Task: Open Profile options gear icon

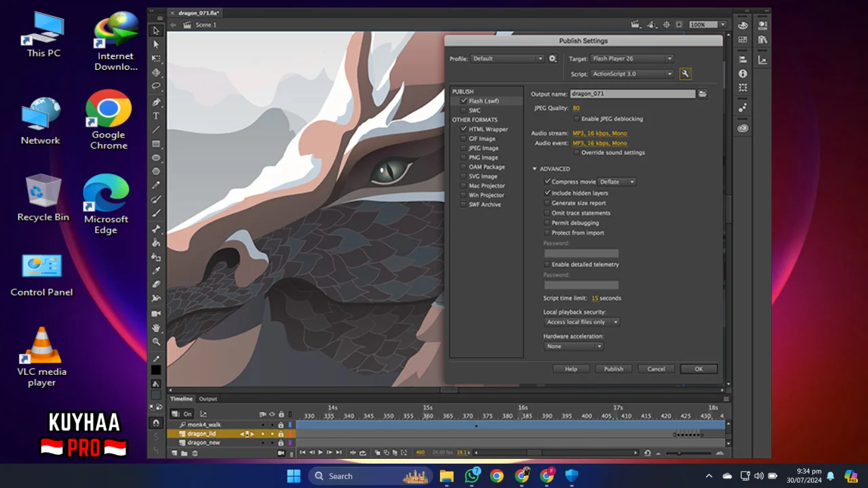Action: 553,59
